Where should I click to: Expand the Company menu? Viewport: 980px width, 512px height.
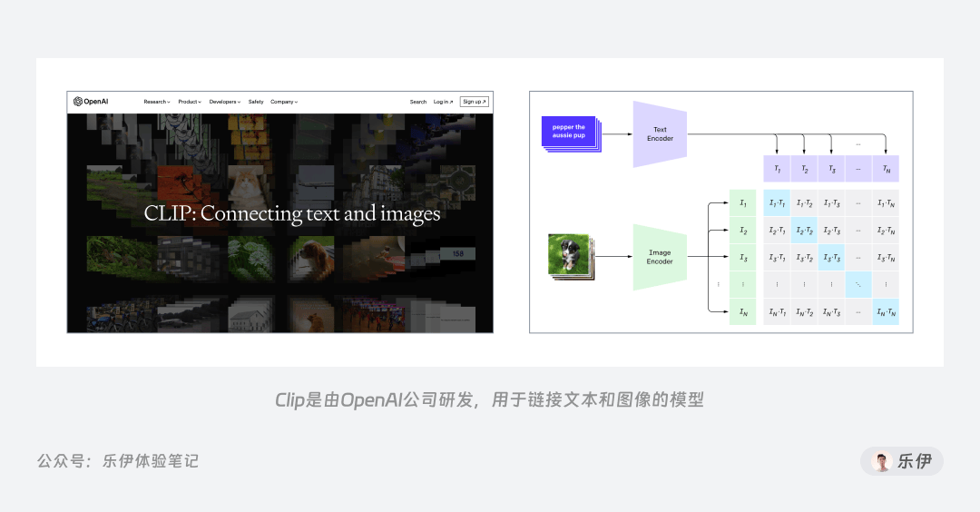coord(284,102)
